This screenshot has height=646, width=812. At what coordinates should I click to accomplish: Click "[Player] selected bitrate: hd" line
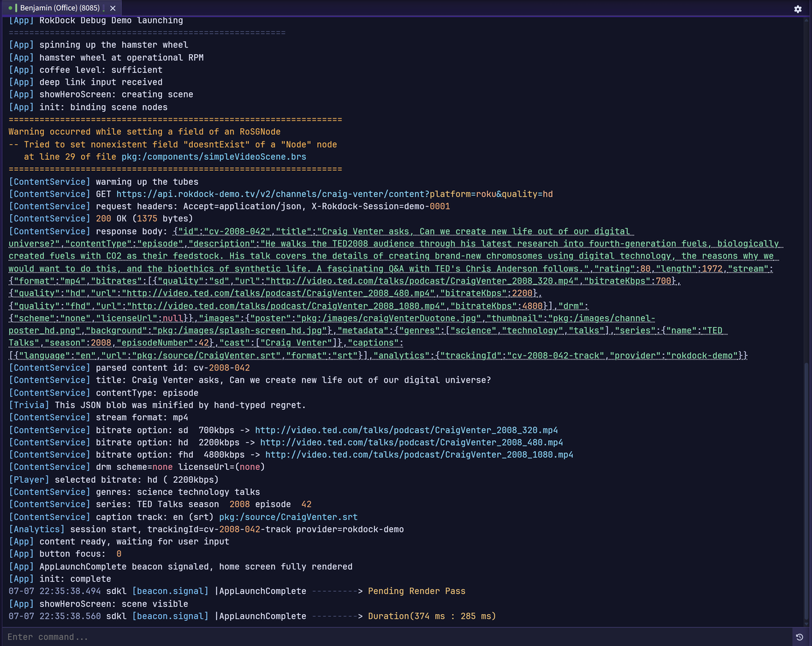pyautogui.click(x=114, y=479)
